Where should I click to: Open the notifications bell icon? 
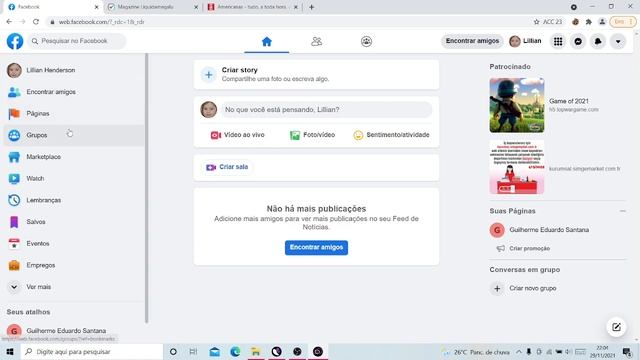598,41
